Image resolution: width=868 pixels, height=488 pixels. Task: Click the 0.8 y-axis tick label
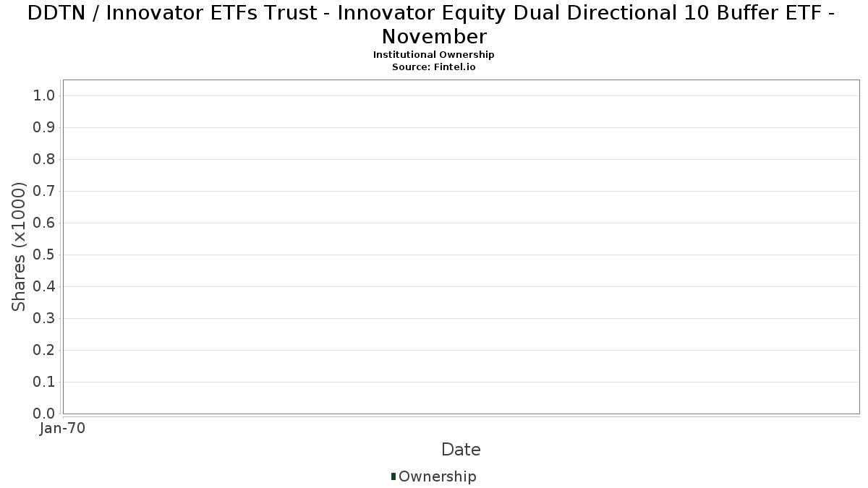[45, 159]
